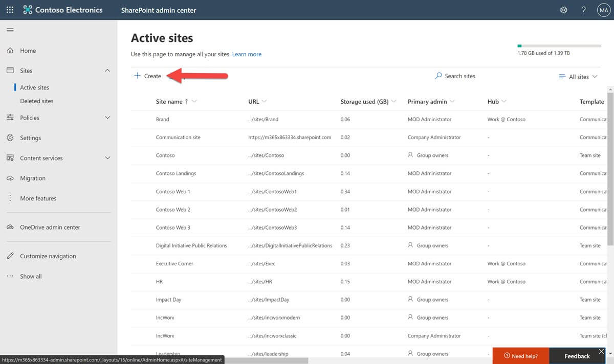
Task: Open the Storage used (GB) column dropdown
Action: click(x=393, y=102)
